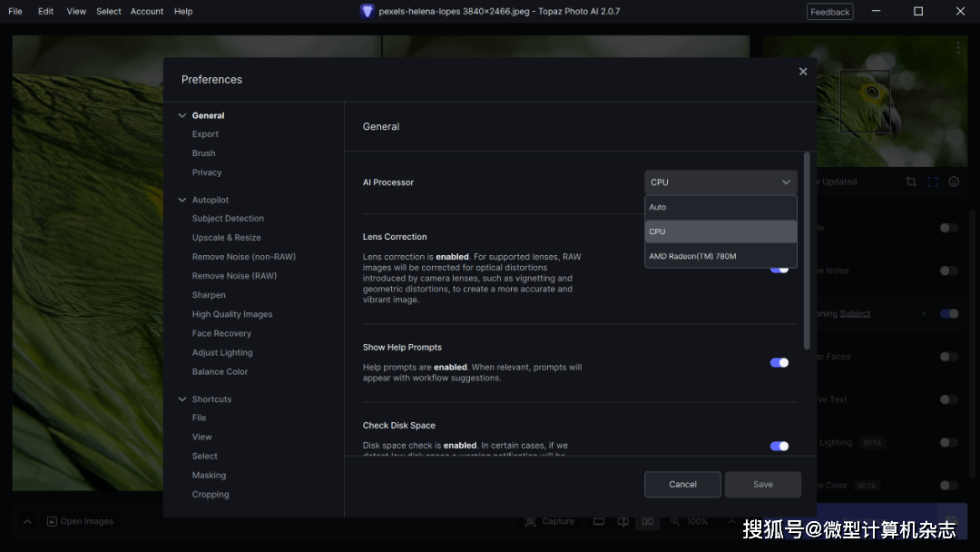Open the Edit menu

tap(45, 11)
